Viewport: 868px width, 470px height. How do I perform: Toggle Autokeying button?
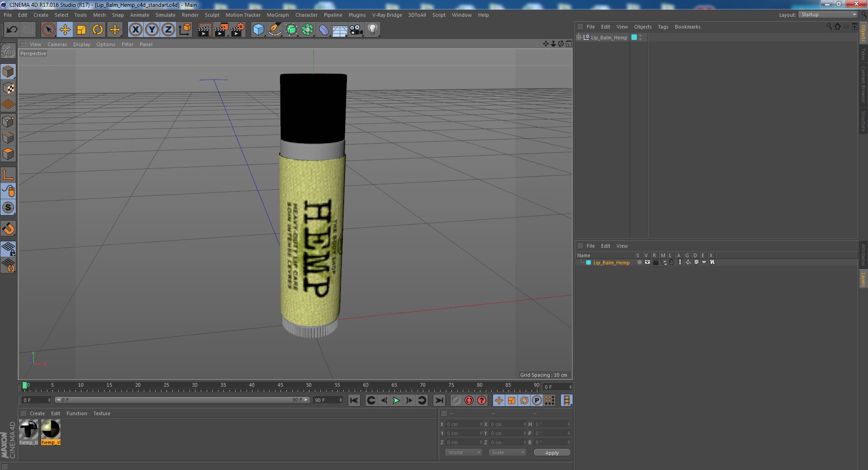469,400
